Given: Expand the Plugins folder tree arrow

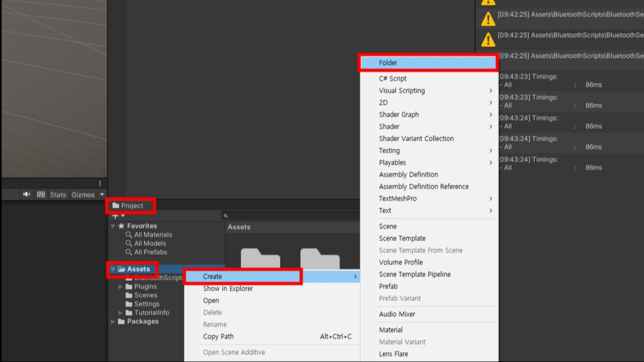Looking at the screenshot, I should click(x=121, y=287).
